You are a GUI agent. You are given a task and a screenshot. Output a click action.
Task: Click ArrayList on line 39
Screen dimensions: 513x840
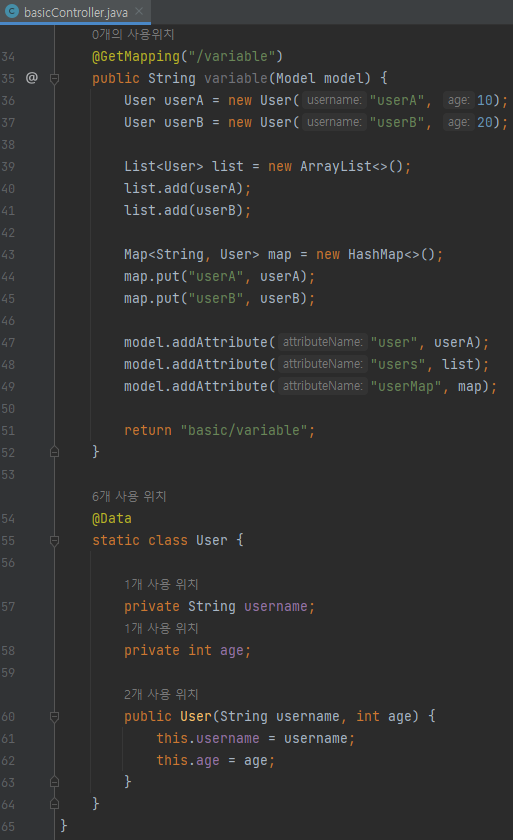point(336,166)
